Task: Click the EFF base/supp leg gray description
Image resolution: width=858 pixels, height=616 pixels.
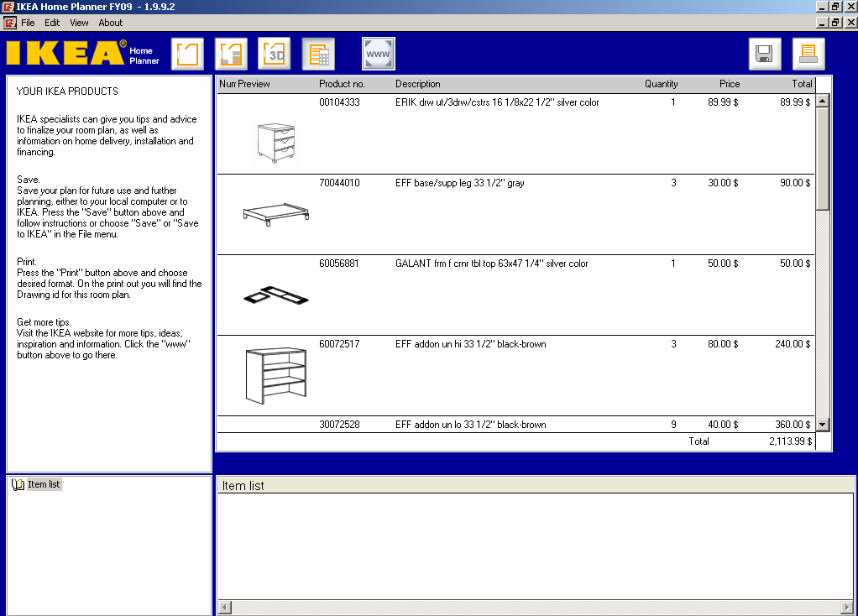Action: (460, 183)
